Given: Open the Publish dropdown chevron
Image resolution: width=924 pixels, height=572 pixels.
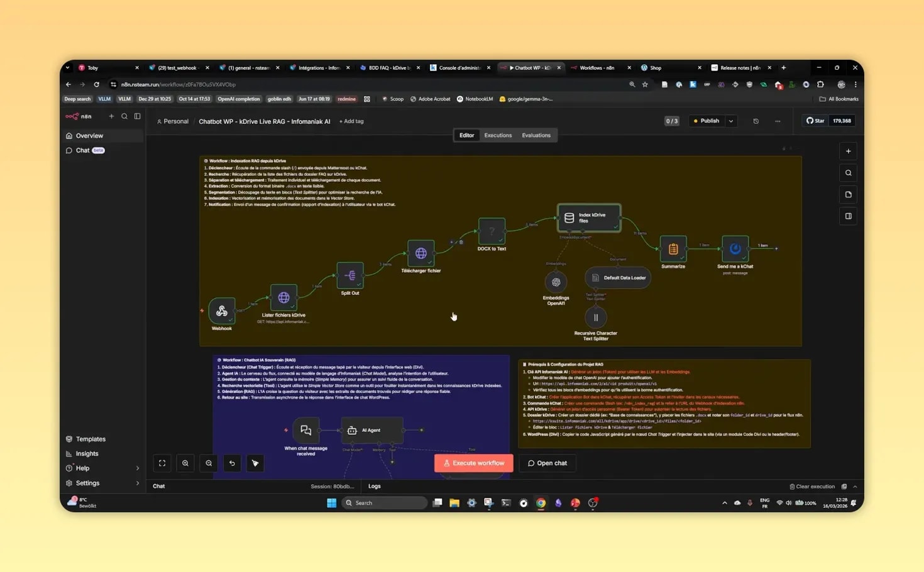Looking at the screenshot, I should (730, 121).
